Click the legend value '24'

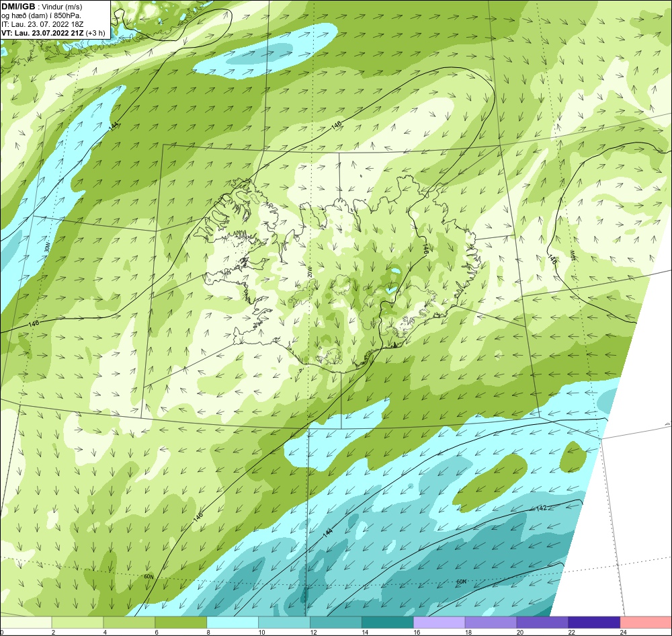click(x=623, y=632)
